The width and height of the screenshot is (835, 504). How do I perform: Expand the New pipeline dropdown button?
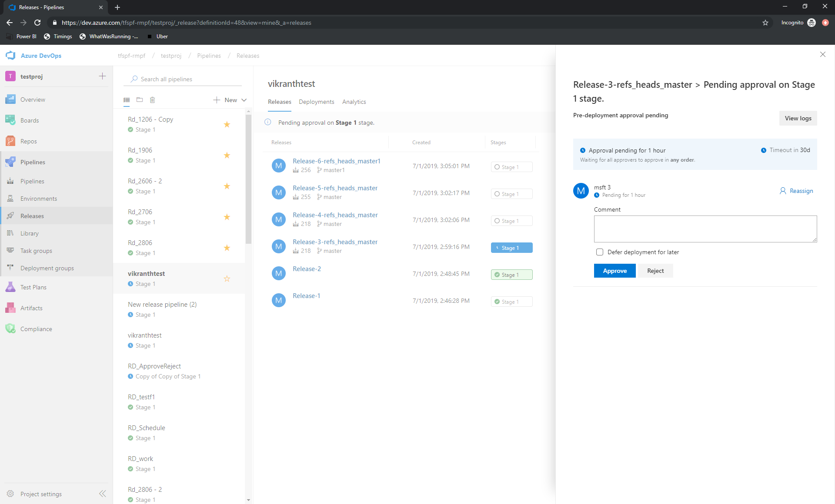[x=244, y=99]
